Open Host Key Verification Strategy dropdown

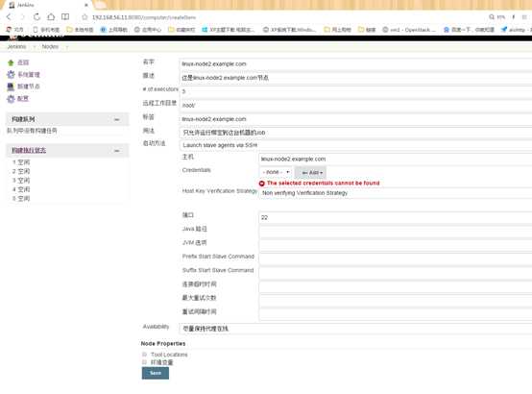click(396, 193)
